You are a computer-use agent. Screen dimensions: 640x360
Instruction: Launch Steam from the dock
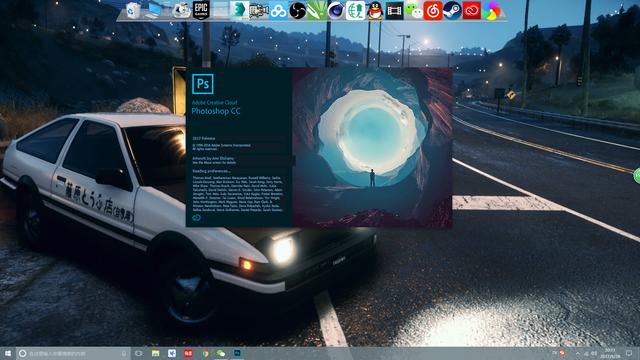(452, 11)
